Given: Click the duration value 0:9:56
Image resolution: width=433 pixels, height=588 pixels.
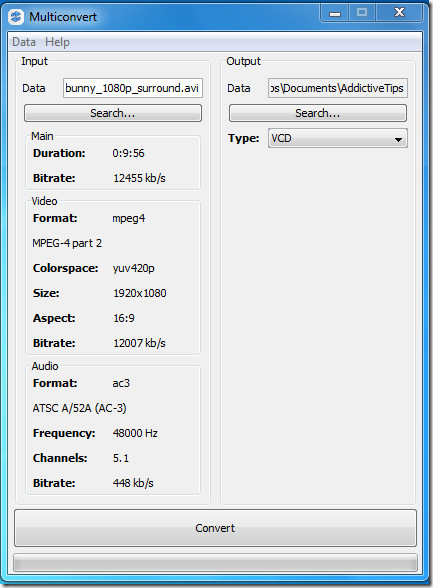Looking at the screenshot, I should point(128,153).
